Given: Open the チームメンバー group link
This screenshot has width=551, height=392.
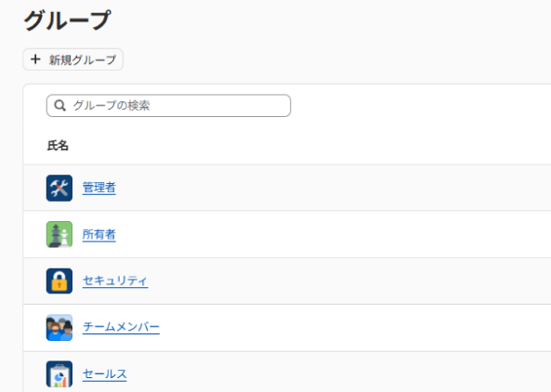Looking at the screenshot, I should [121, 327].
